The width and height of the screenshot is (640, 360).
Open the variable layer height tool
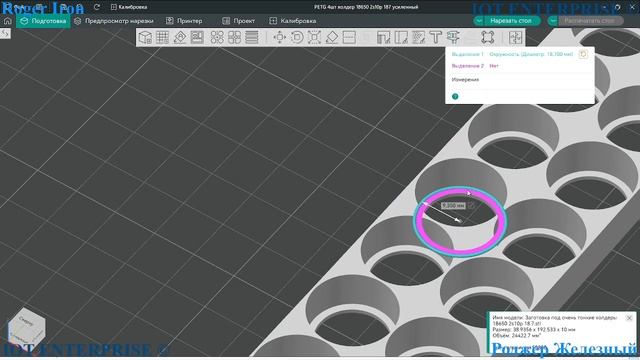point(252,37)
